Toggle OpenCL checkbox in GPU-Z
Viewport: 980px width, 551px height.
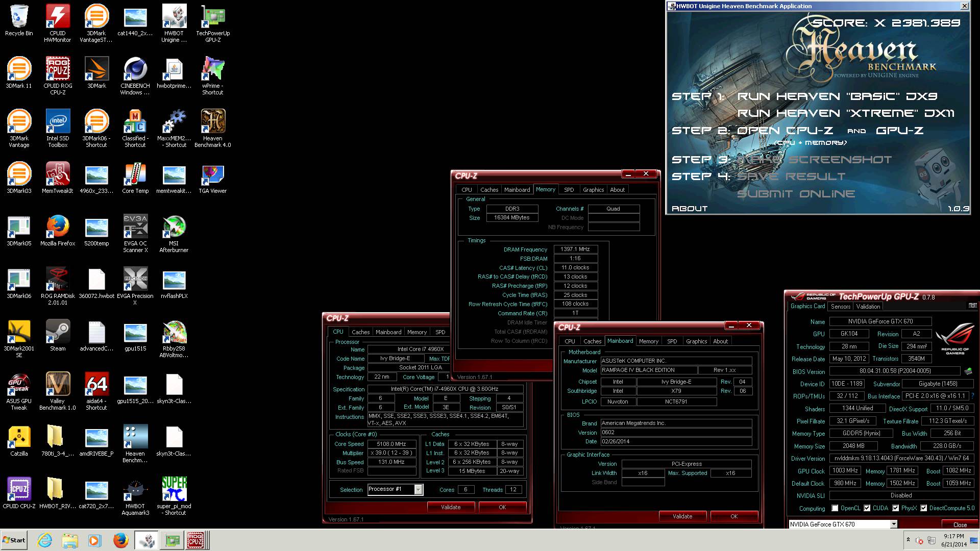coord(835,508)
